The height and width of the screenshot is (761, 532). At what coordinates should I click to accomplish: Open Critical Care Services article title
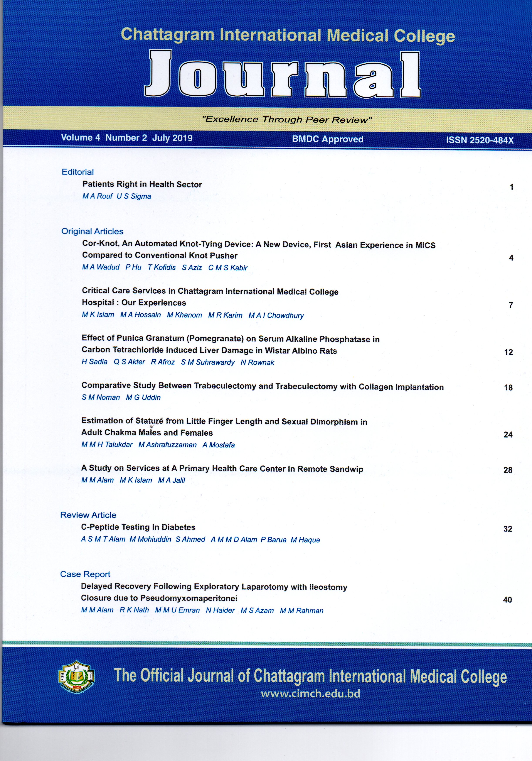(x=210, y=297)
